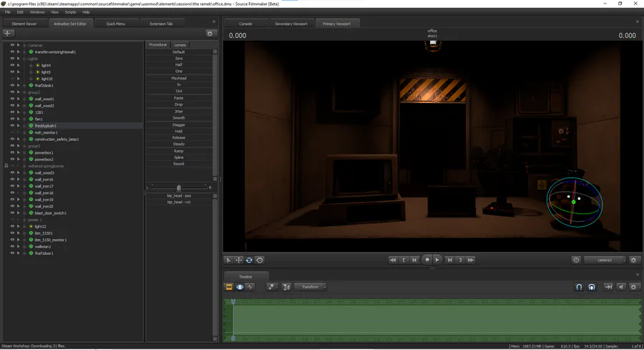644x350 pixels.
Task: Switch to Quick Menu tab
Action: tap(116, 24)
